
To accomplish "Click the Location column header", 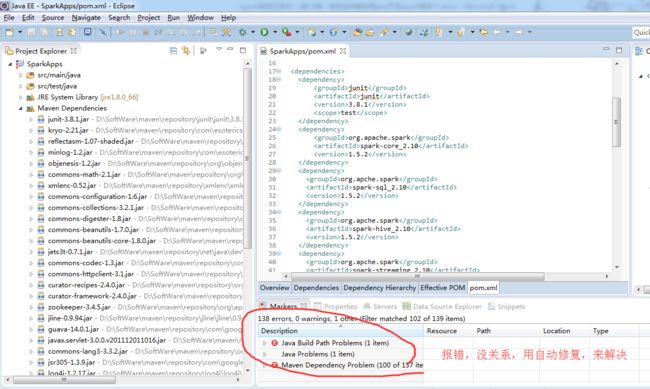I will pos(564,331).
